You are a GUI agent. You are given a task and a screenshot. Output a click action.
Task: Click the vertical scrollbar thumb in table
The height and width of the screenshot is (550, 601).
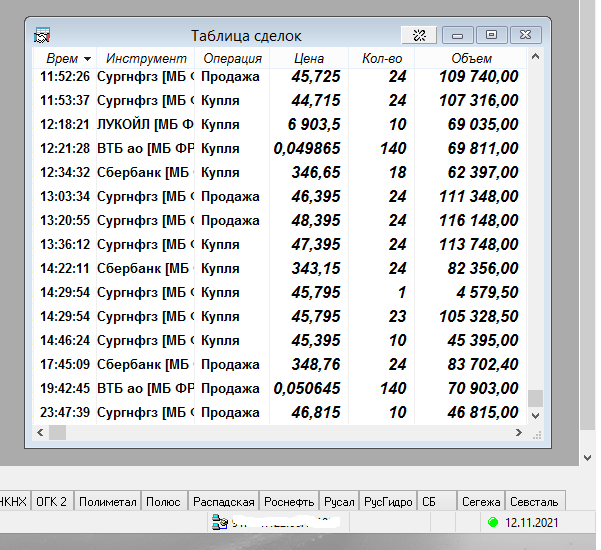535,399
